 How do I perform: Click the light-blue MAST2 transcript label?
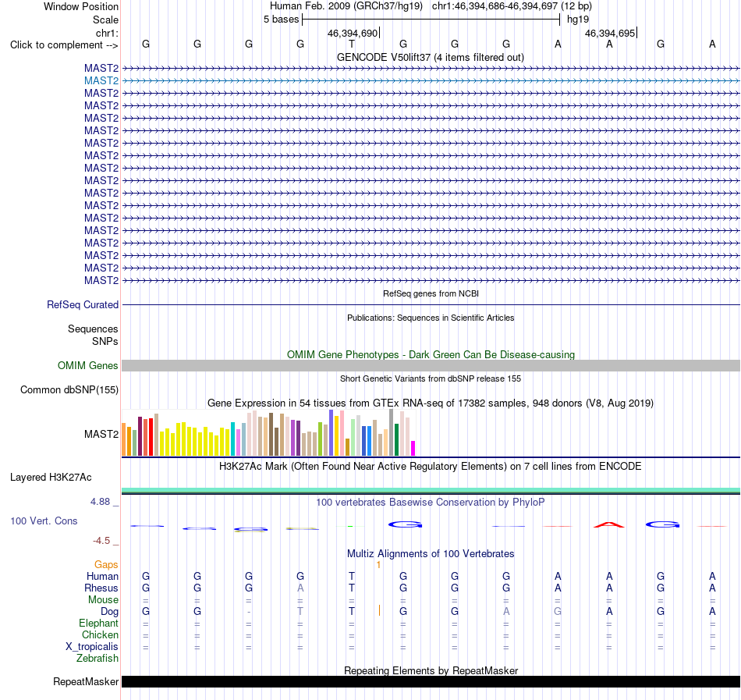coord(101,81)
